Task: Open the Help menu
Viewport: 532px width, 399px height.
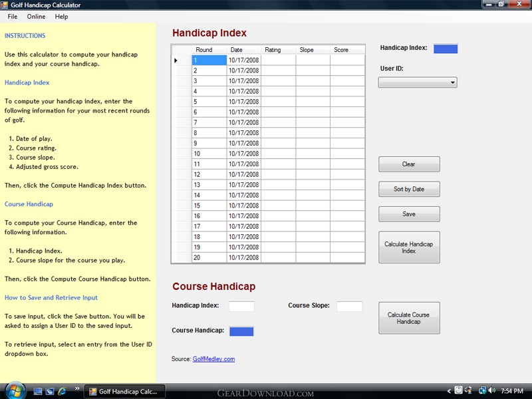Action: pyautogui.click(x=61, y=16)
